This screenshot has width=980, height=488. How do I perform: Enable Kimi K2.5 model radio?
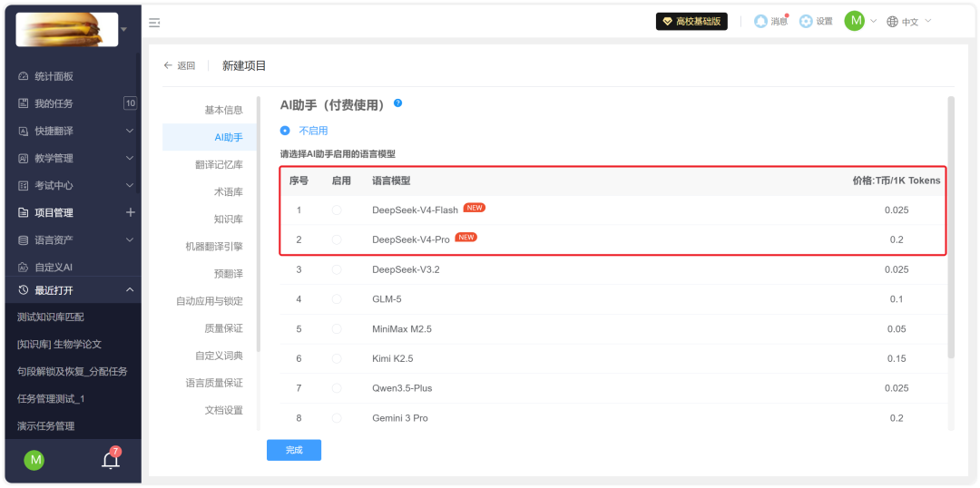pos(337,358)
